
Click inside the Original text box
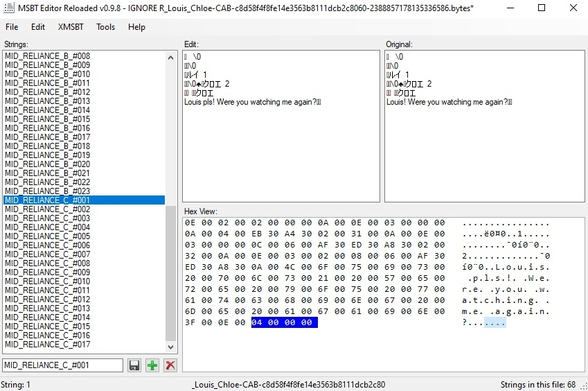pyautogui.click(x=485, y=153)
